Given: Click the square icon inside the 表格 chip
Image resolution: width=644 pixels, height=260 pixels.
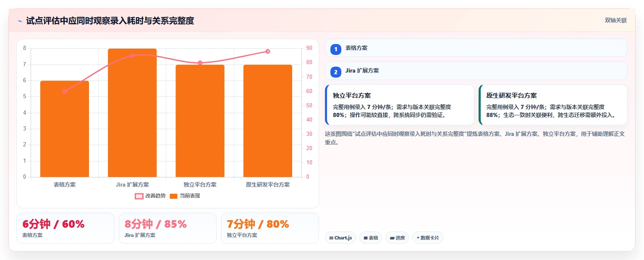Looking at the screenshot, I should tap(366, 238).
